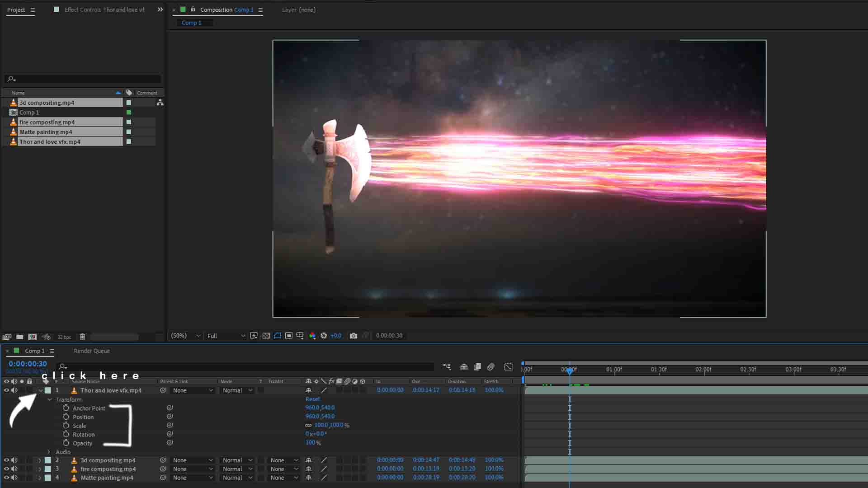
Task: Lock the Thor and love vfx.mp4 layer
Action: pos(29,390)
